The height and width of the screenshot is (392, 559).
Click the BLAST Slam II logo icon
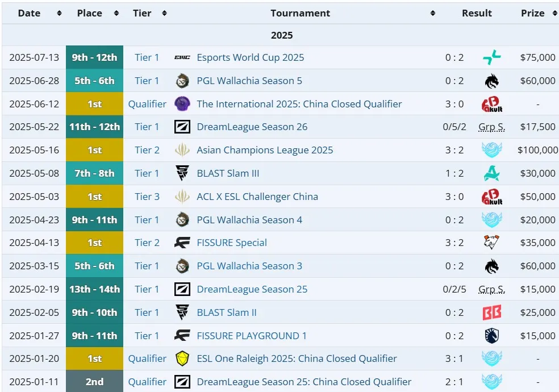point(182,312)
